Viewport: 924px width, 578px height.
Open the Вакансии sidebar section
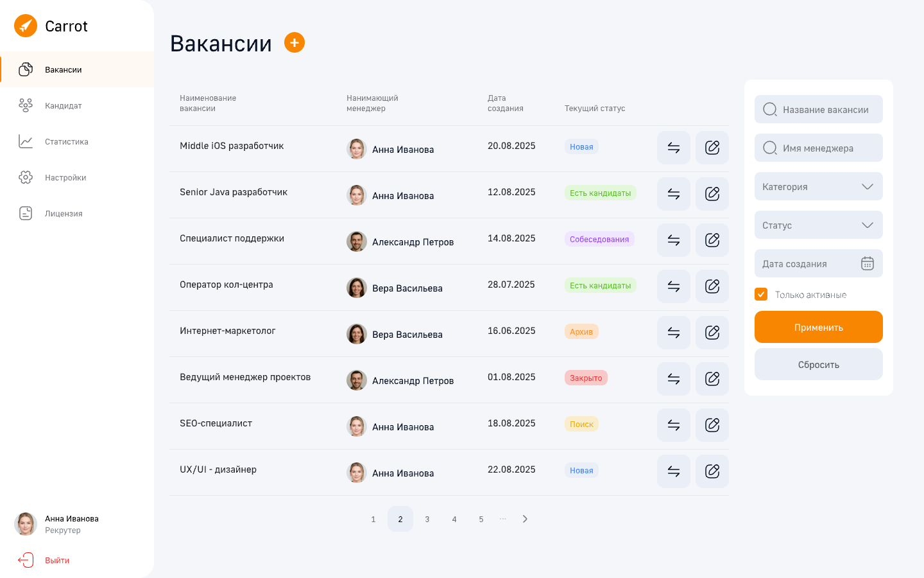click(77, 69)
